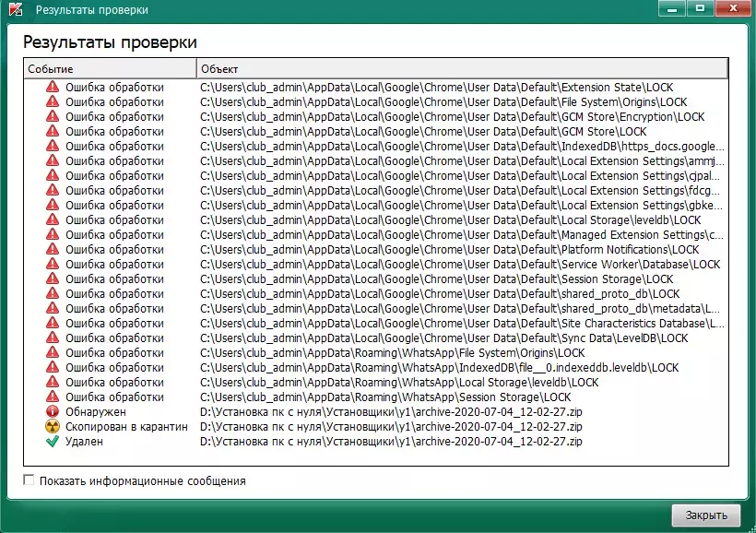Screen dimensions: 756x533
Task: Sort by the Событие column header
Action: [x=110, y=68]
